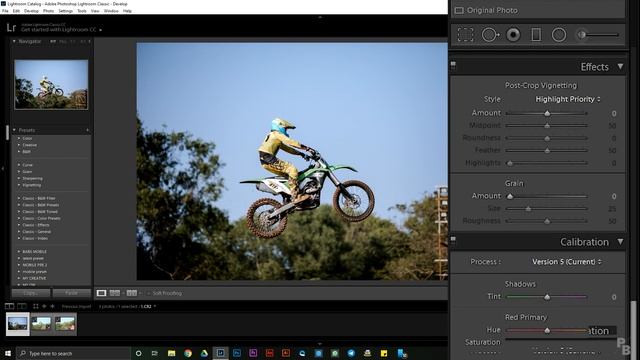Click the vignette Feather slider
Viewport: 640px width, 360px height.
pos(547,151)
